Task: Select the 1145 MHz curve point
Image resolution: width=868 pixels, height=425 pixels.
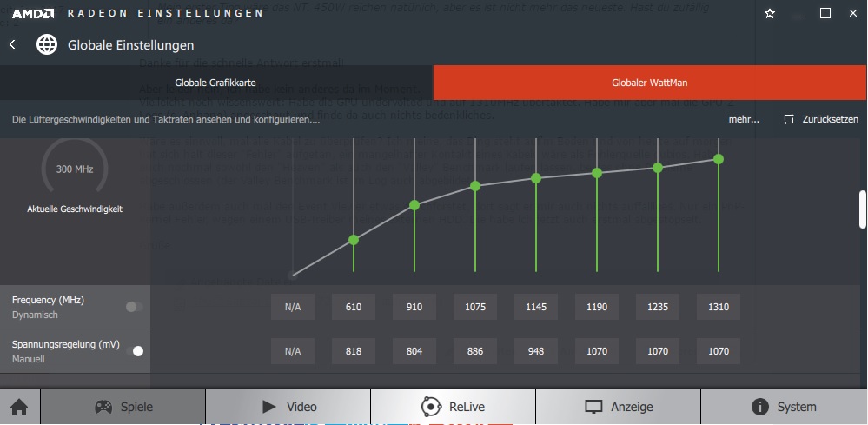Action: pos(536,178)
